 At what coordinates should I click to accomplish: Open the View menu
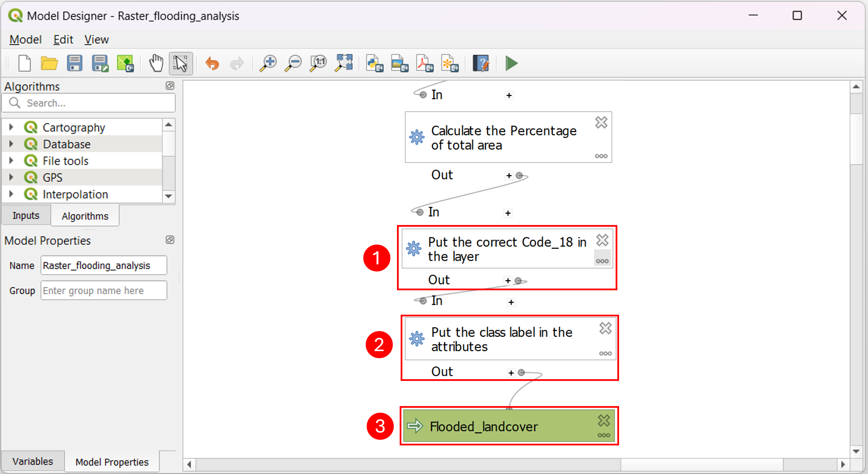(96, 40)
